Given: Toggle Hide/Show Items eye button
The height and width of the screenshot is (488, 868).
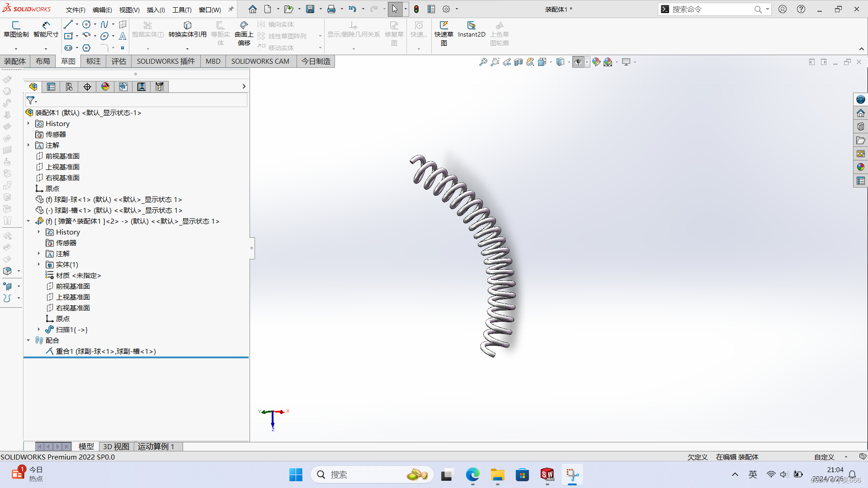Looking at the screenshot, I should (578, 62).
